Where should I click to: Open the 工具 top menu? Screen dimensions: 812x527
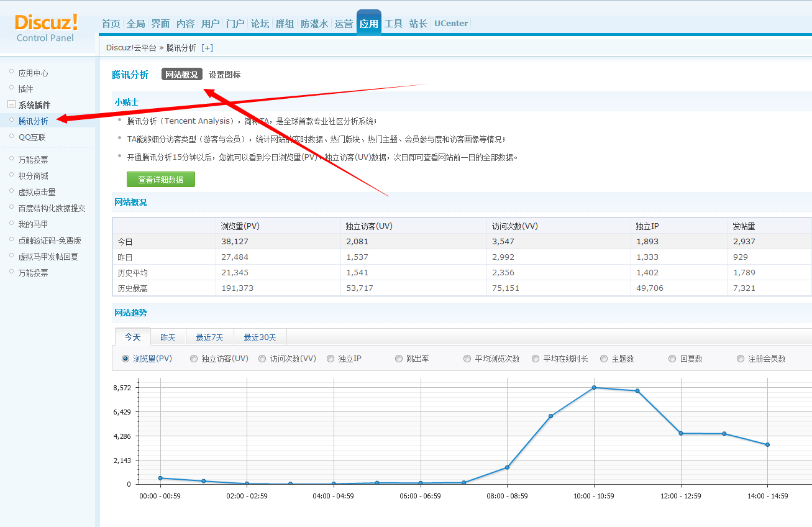(394, 24)
